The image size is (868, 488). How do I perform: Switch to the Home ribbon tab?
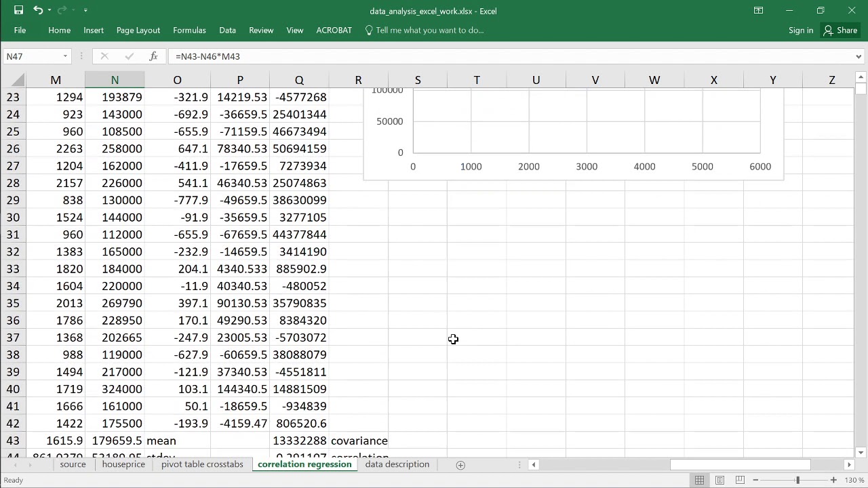[59, 30]
